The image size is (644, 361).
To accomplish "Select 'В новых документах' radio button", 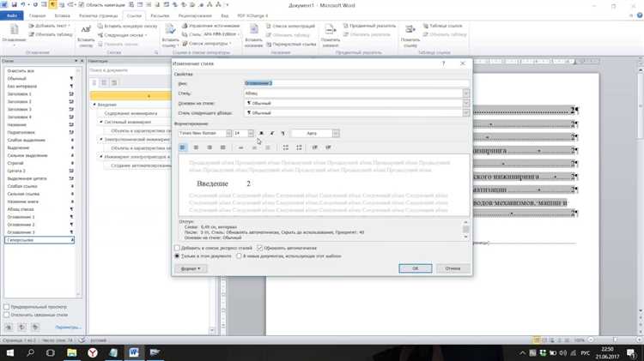I will point(239,256).
